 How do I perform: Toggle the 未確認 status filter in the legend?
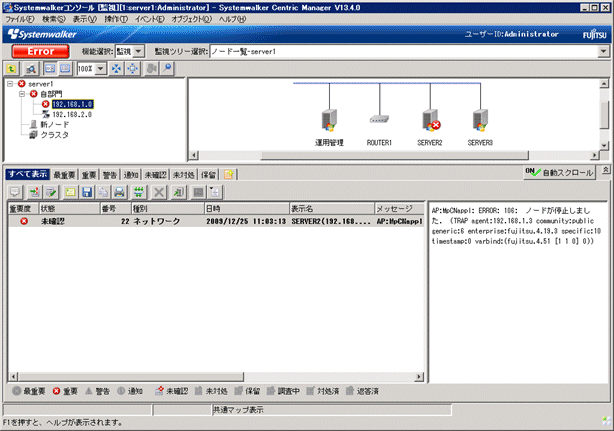pyautogui.click(x=176, y=390)
